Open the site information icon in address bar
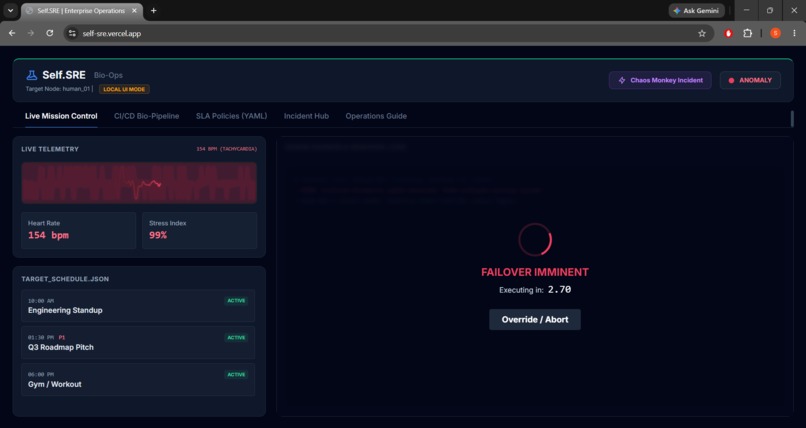806x428 pixels. click(72, 33)
